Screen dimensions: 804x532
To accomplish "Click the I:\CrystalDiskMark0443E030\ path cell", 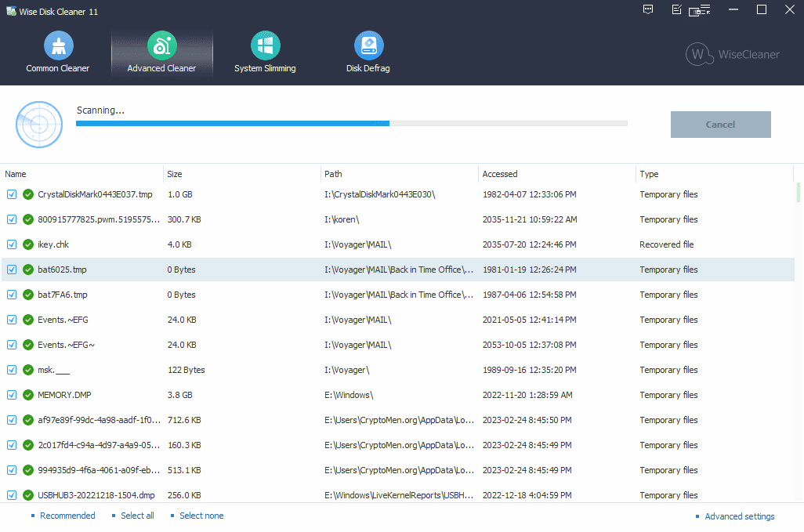I will point(380,195).
